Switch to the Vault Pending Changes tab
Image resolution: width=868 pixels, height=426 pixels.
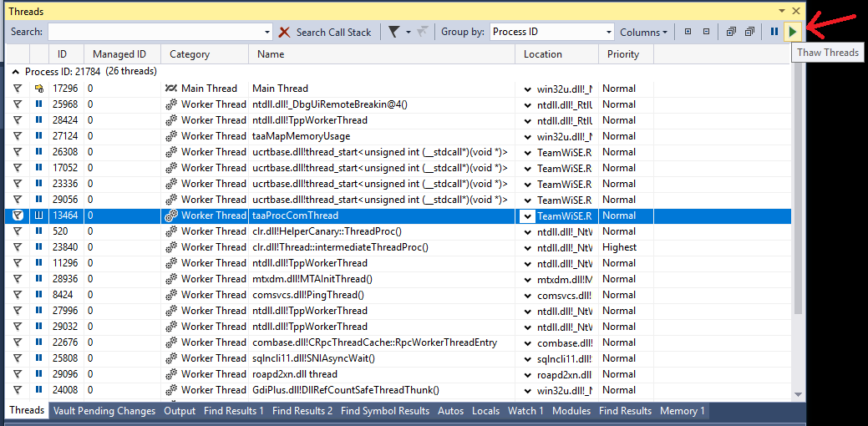[104, 410]
